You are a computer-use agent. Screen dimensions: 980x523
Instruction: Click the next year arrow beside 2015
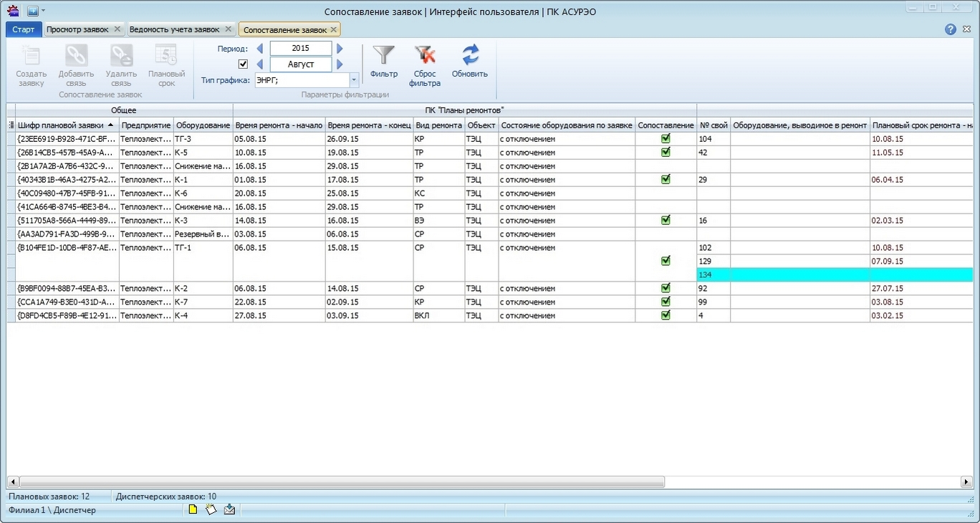click(x=340, y=49)
